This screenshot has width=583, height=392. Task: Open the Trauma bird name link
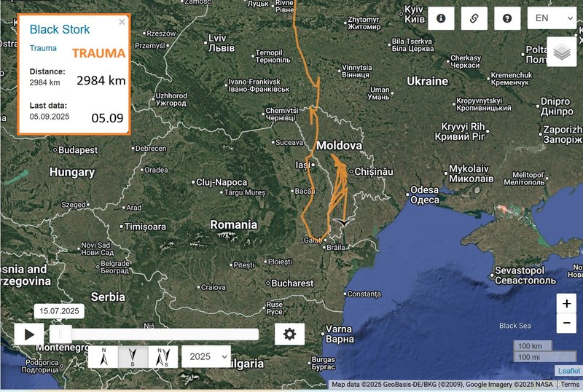pos(43,48)
